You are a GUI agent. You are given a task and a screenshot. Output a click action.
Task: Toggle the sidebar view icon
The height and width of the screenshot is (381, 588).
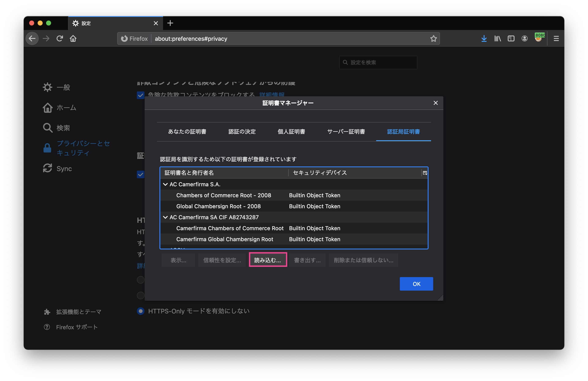pos(511,39)
